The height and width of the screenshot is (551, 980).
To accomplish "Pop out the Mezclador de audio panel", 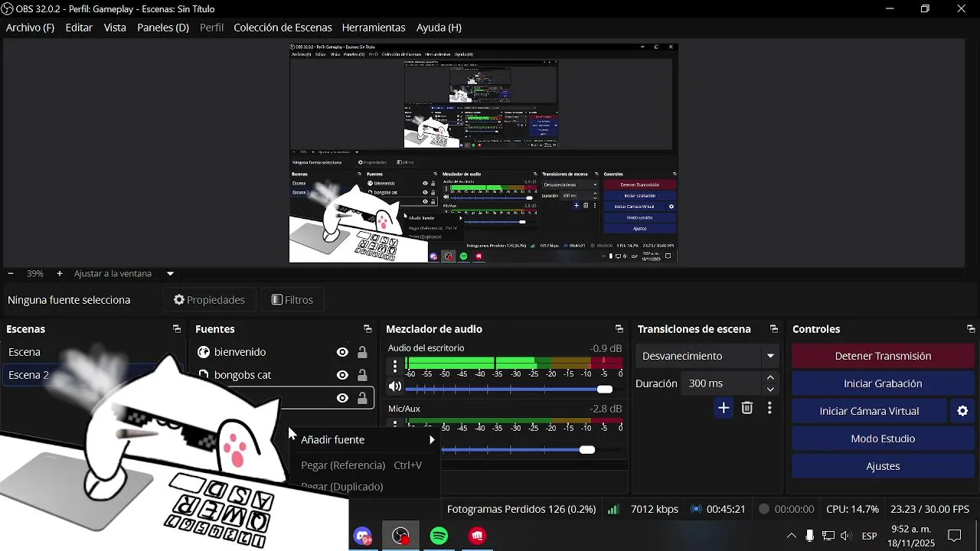I will click(619, 329).
